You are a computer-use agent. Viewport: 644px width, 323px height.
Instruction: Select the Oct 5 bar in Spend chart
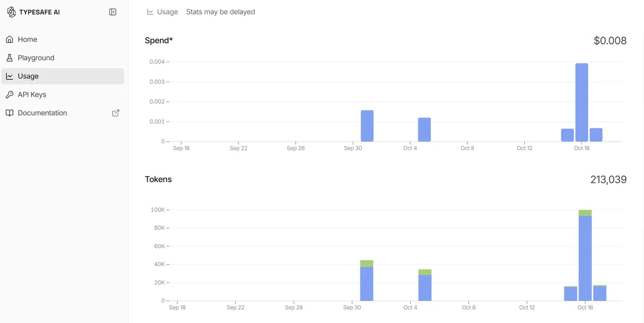tap(425, 130)
